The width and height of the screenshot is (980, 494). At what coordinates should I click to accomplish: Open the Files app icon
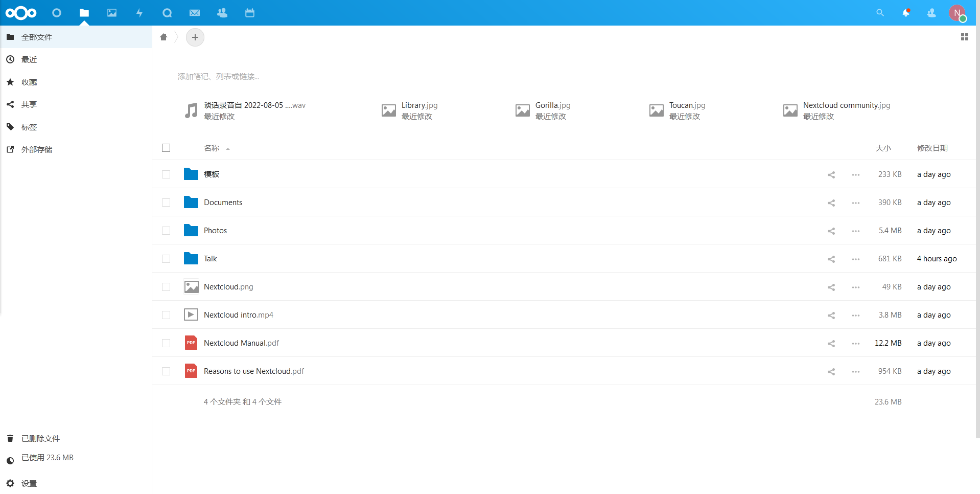pos(84,13)
